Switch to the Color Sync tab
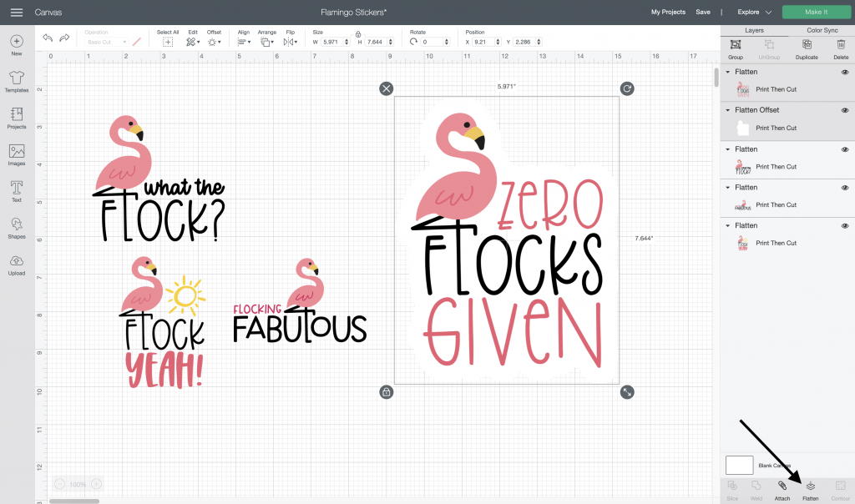 822,31
